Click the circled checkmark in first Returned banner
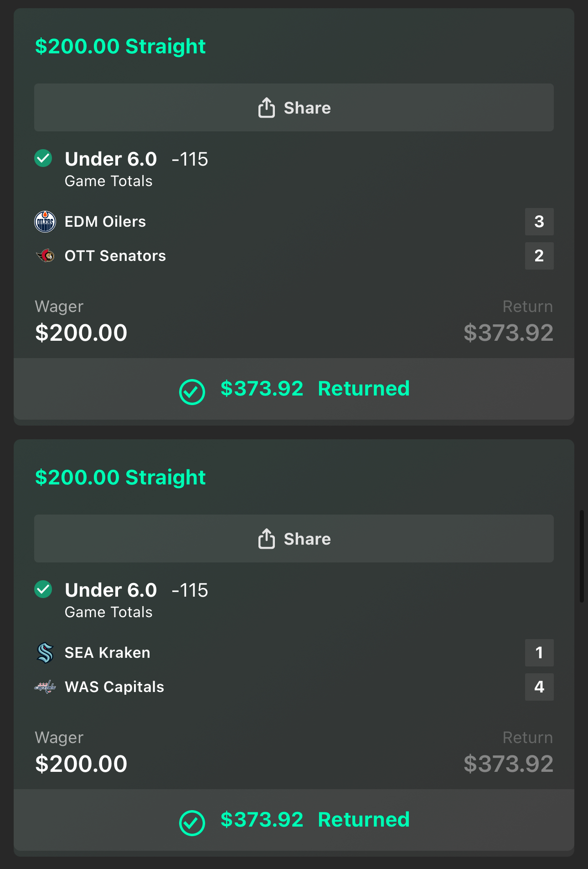The width and height of the screenshot is (588, 869). click(192, 391)
